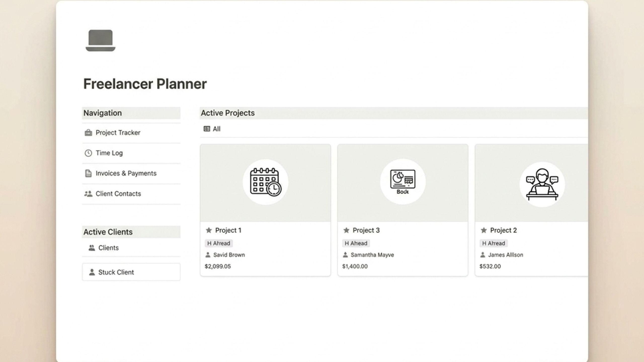
Task: Click Samantha Mayve client name
Action: 372,255
